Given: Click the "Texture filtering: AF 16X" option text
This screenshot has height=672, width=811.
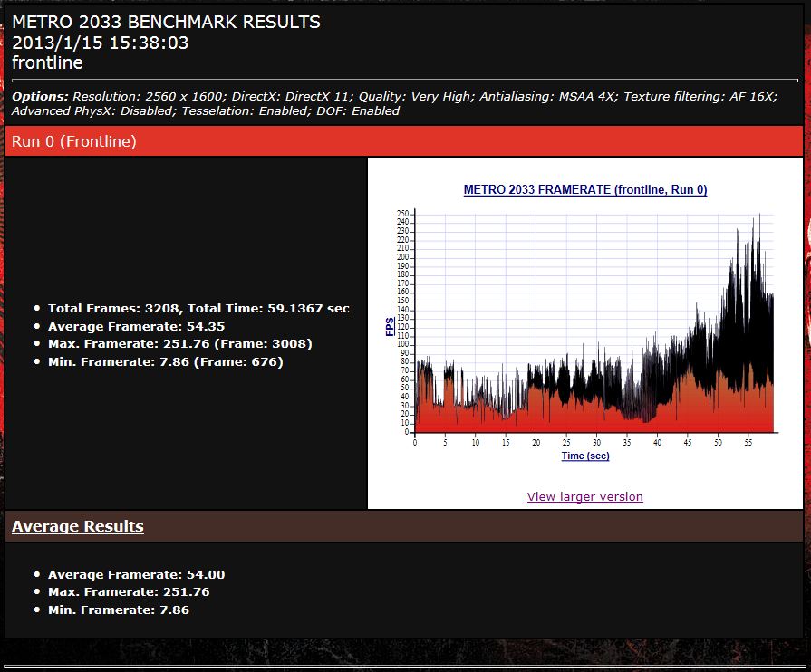Looking at the screenshot, I should click(x=700, y=97).
